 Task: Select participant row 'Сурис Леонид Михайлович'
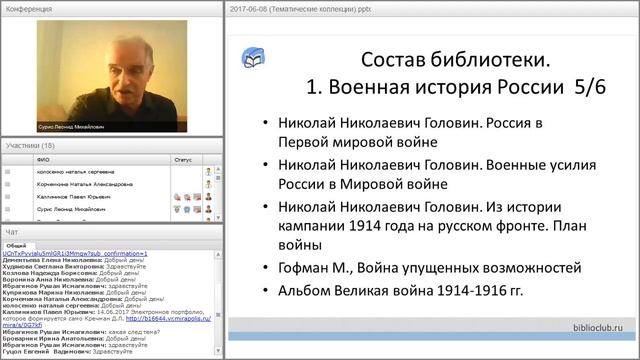108,209
